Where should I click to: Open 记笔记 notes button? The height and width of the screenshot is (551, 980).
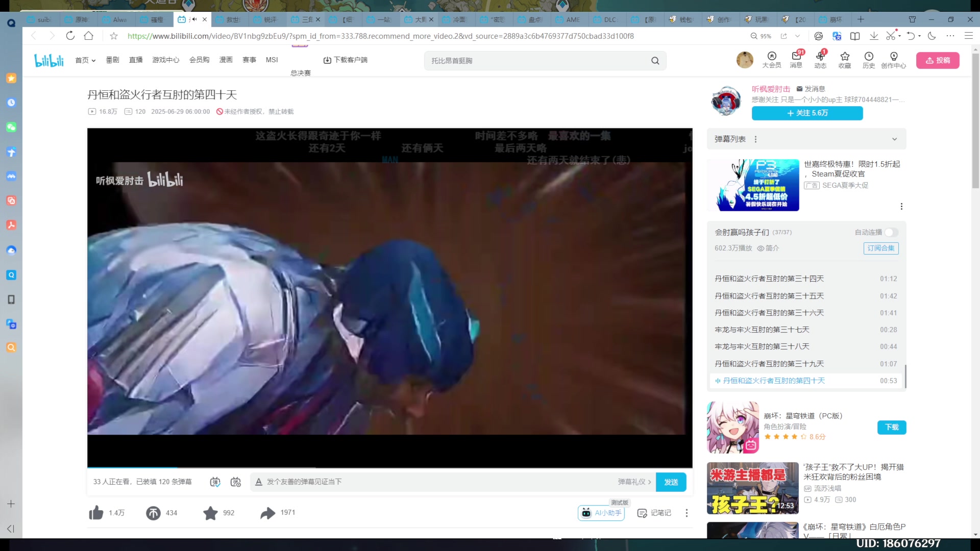coord(654,513)
